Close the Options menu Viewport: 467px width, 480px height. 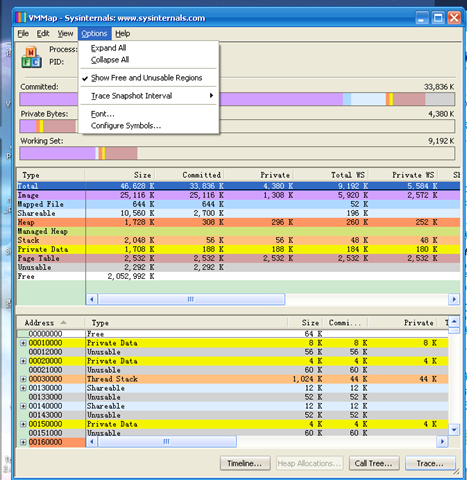point(94,34)
